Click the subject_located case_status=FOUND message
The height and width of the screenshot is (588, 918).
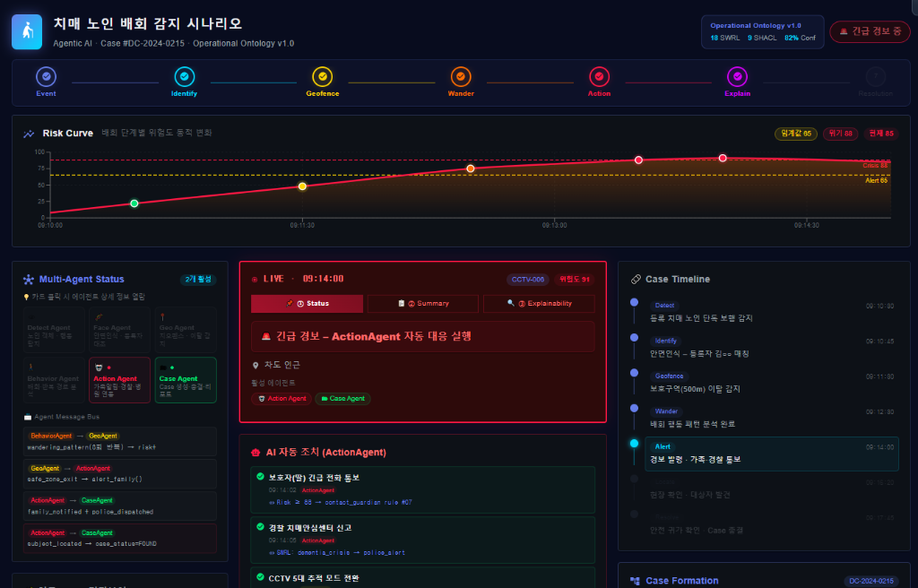(120, 538)
